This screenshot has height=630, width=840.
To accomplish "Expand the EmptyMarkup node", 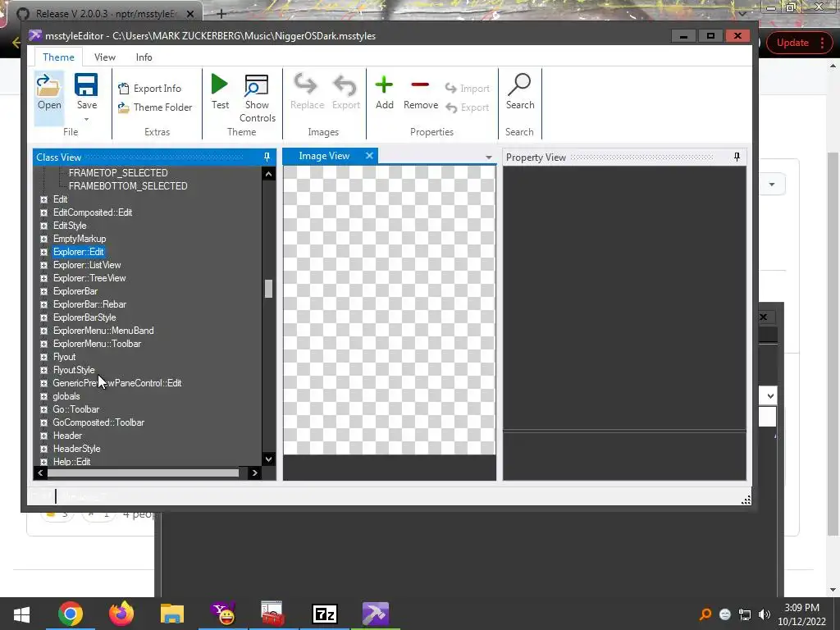I will pyautogui.click(x=44, y=239).
